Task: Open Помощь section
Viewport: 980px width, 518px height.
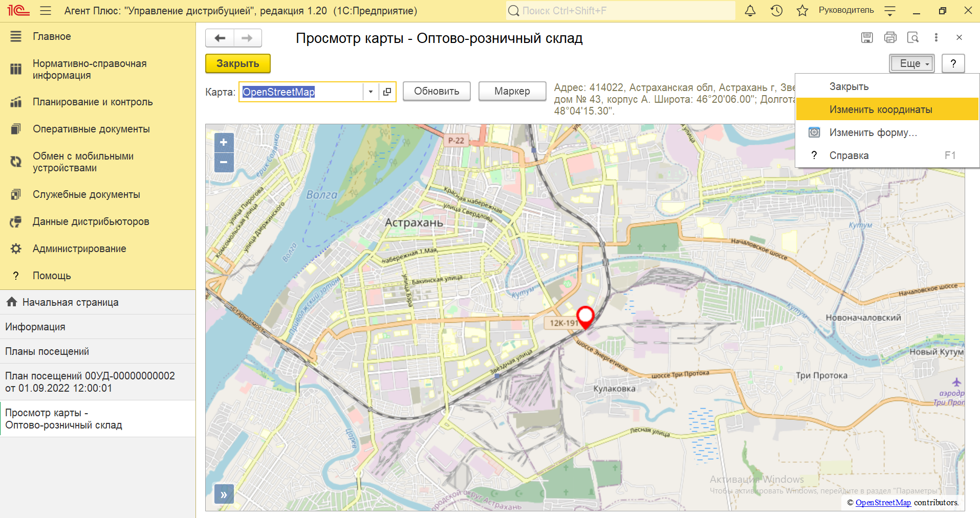Action: click(x=98, y=276)
